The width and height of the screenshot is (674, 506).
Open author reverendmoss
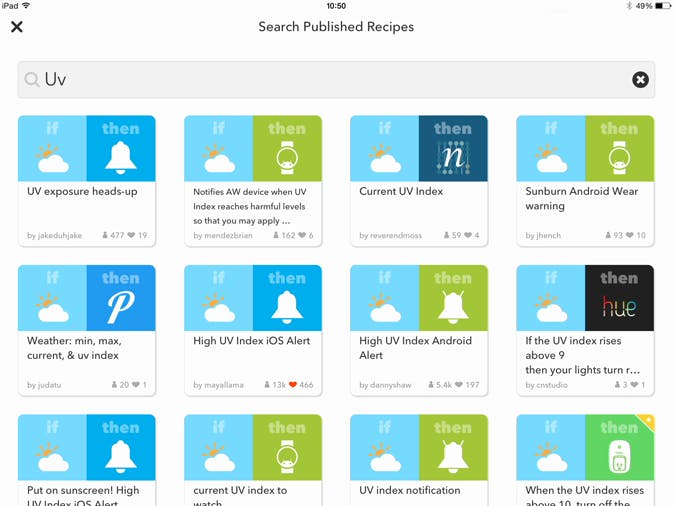click(x=390, y=235)
